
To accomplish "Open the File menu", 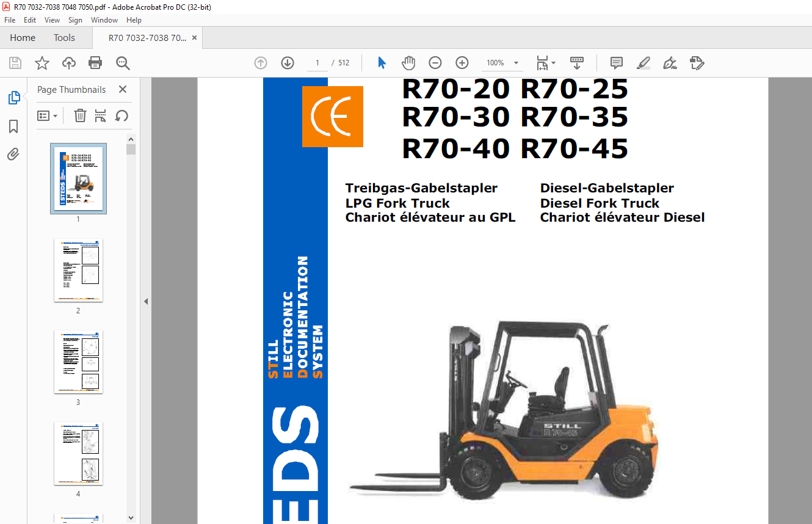I will coord(10,20).
